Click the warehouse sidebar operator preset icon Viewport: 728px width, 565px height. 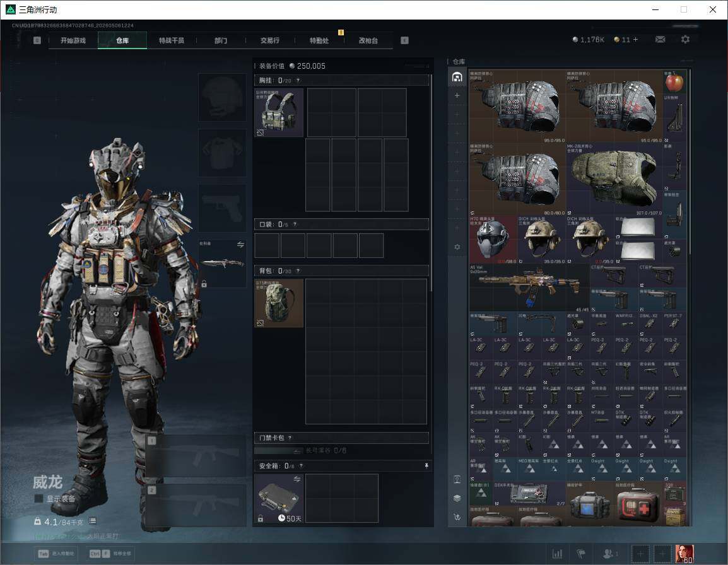457,479
